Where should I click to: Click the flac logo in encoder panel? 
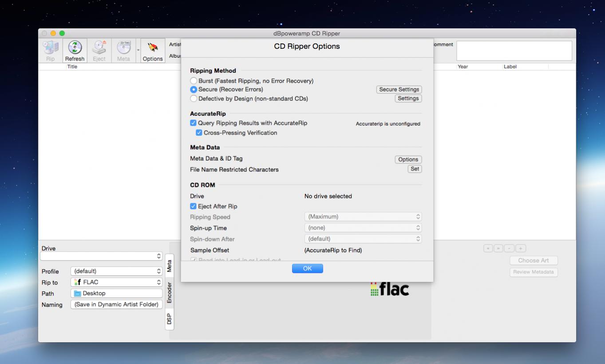point(389,289)
